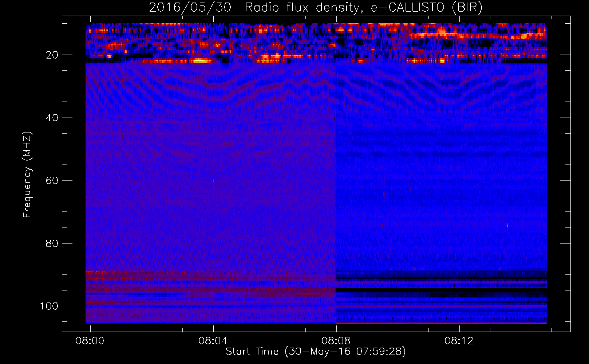The width and height of the screenshot is (589, 364).
Task: Click the plot title "Radio flux density, e-CALLISTO (BIR)"
Action: [x=363, y=7]
